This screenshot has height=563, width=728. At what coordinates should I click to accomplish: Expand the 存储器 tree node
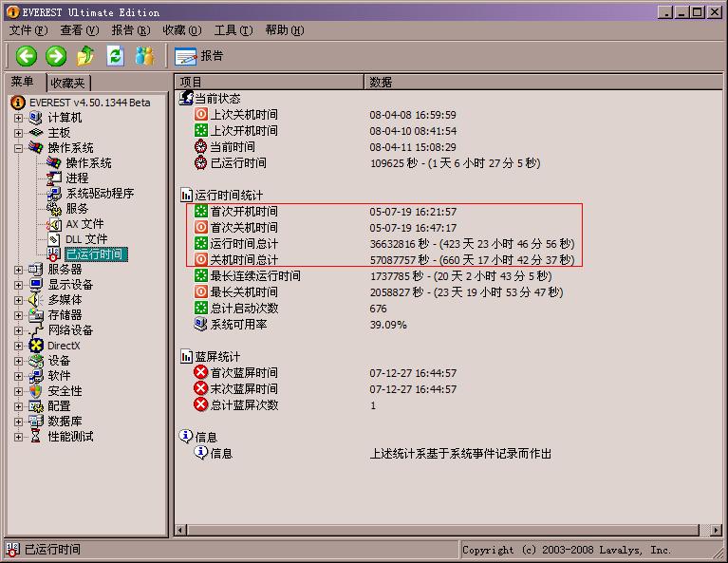(x=18, y=315)
